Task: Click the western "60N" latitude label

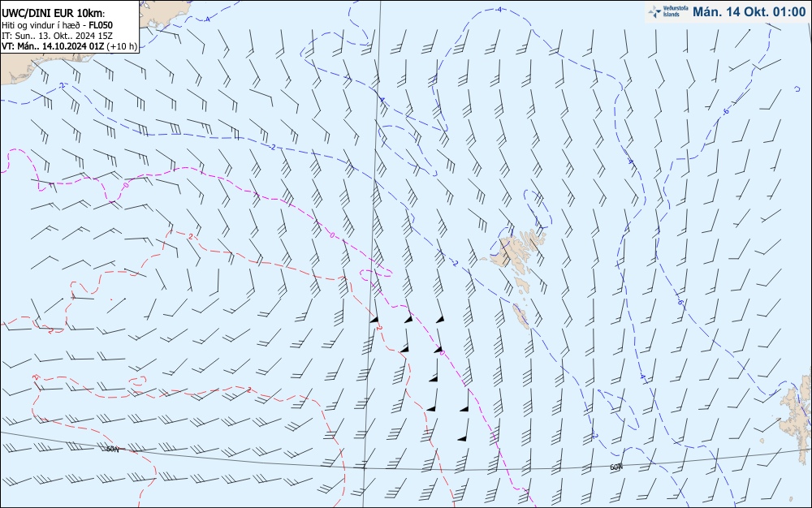Action: coord(112,450)
